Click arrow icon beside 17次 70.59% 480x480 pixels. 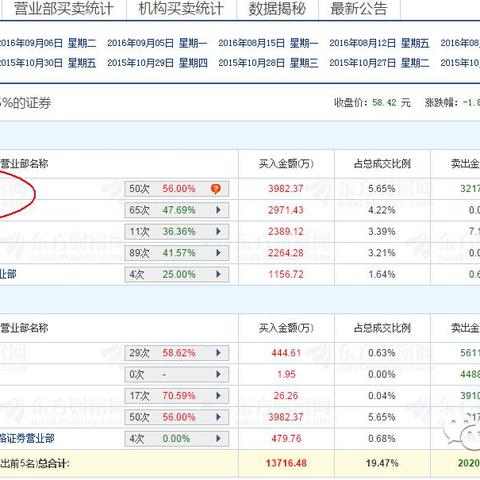219,396
